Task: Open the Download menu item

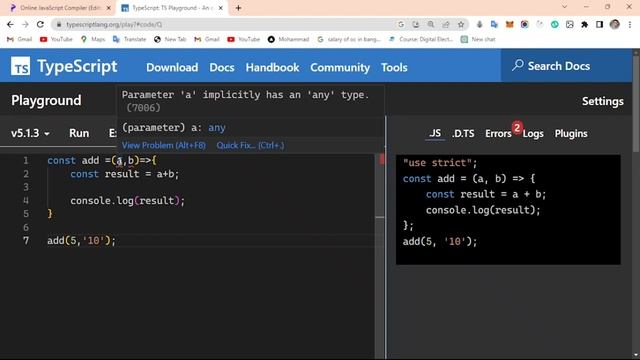Action: pyautogui.click(x=172, y=67)
